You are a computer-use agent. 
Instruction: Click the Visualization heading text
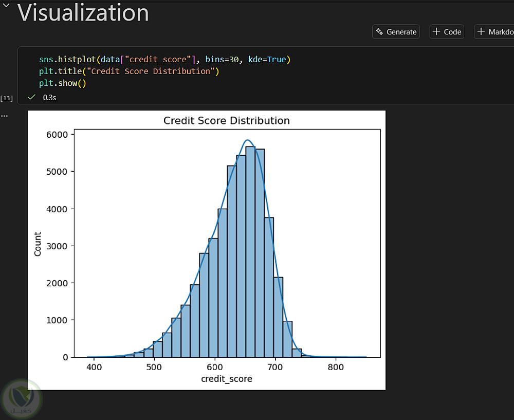(x=83, y=12)
